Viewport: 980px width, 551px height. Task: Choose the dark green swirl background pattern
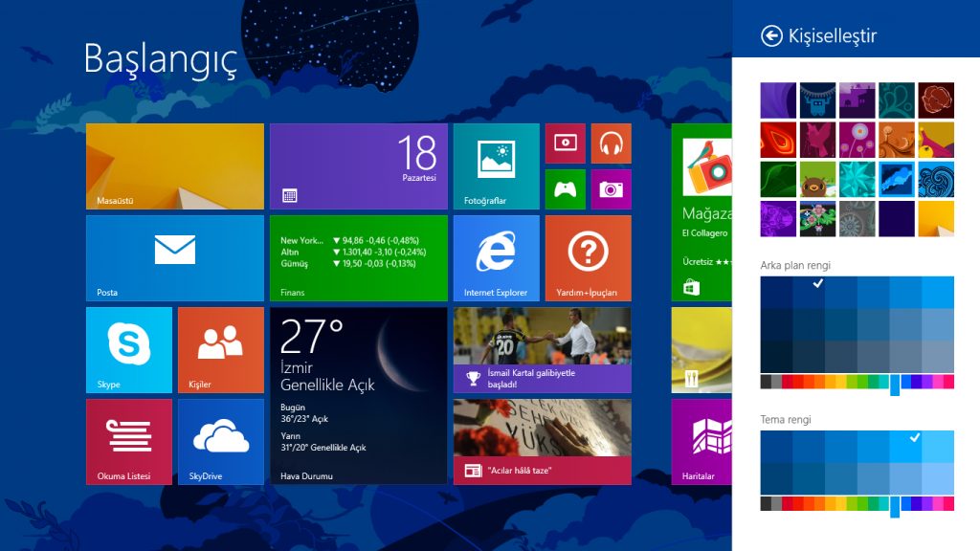tap(778, 179)
